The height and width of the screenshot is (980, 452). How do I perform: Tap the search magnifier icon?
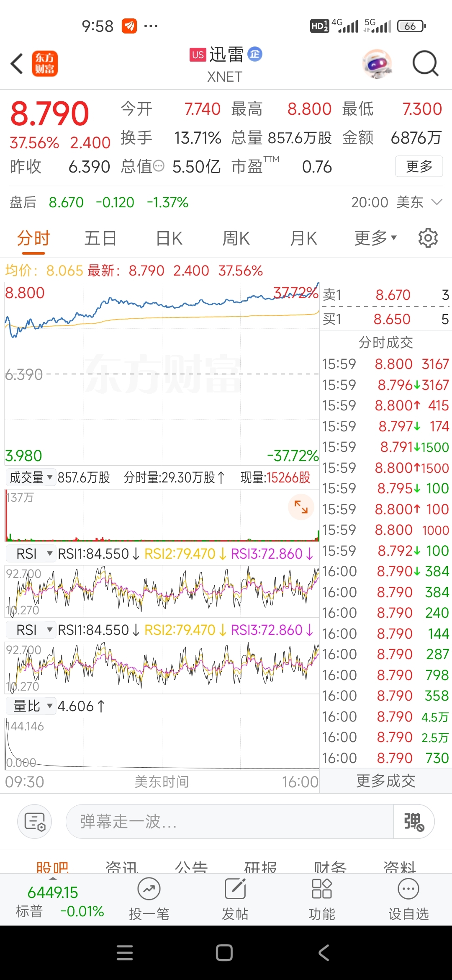click(x=425, y=64)
